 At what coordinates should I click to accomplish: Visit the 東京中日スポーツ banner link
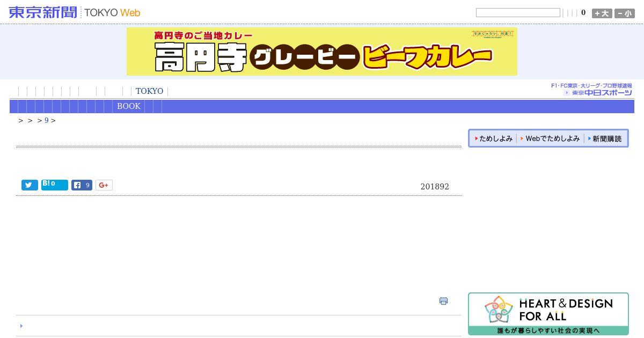[591, 90]
